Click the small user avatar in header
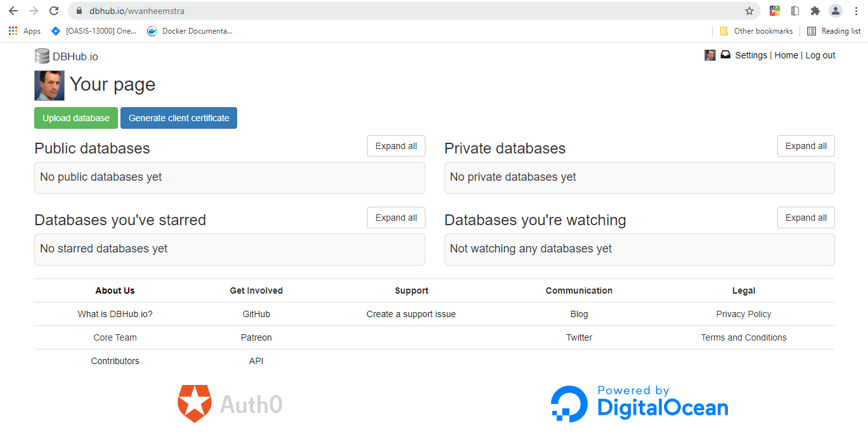 [x=710, y=55]
